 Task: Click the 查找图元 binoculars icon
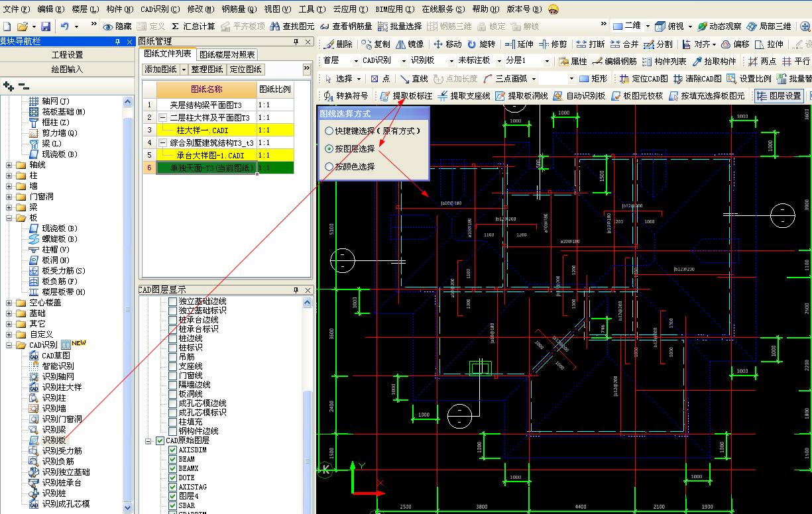pyautogui.click(x=274, y=26)
